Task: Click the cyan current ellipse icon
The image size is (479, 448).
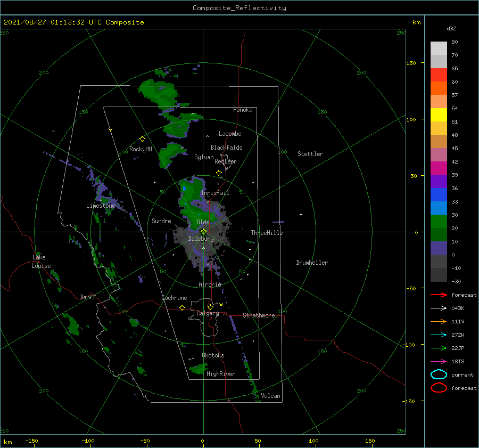Action: coord(439,374)
